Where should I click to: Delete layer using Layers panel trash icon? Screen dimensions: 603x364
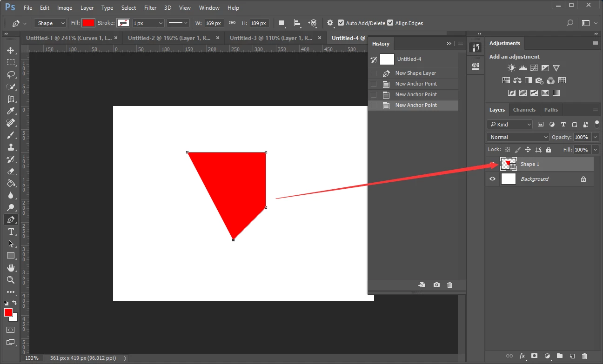pyautogui.click(x=584, y=356)
